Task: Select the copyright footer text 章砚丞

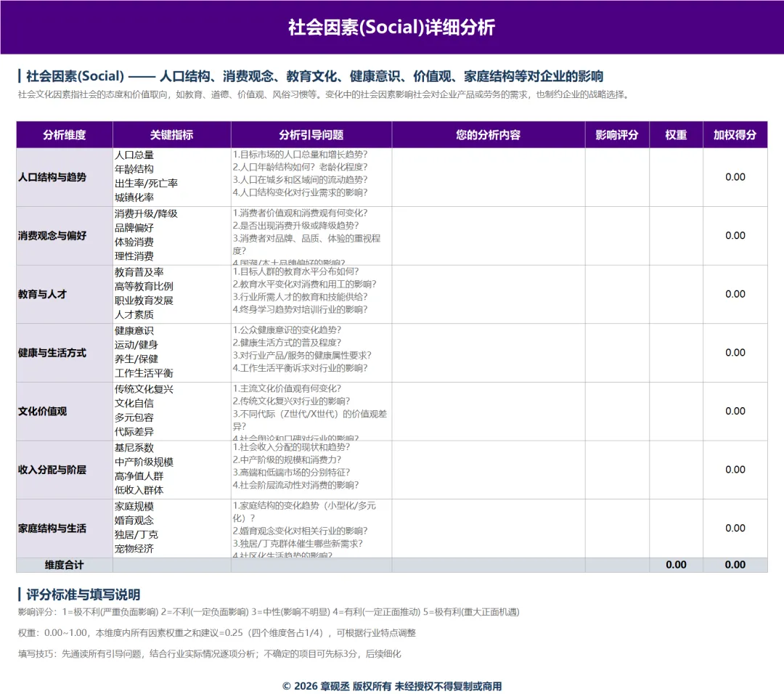Action: pyautogui.click(x=335, y=686)
